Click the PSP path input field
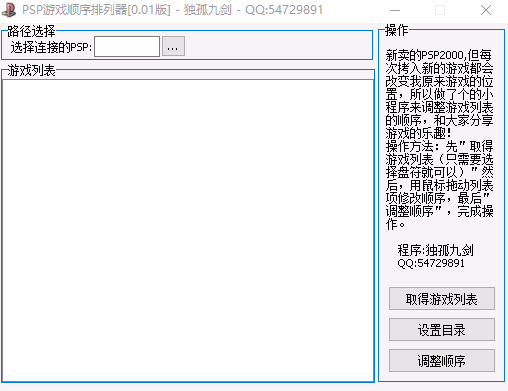This screenshot has height=391, width=508. coord(127,47)
